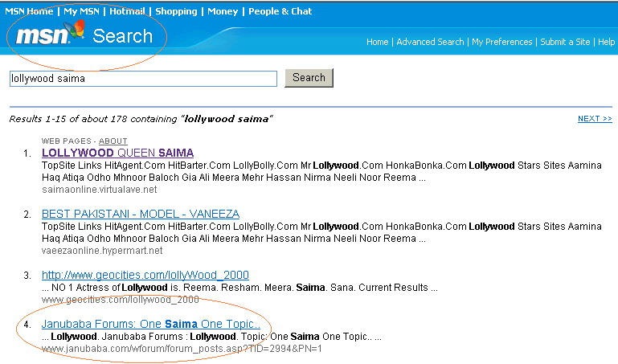The image size is (618, 364).
Task: Open the LOLLYWOOD QUEEN SAIMA result
Action: click(x=117, y=153)
